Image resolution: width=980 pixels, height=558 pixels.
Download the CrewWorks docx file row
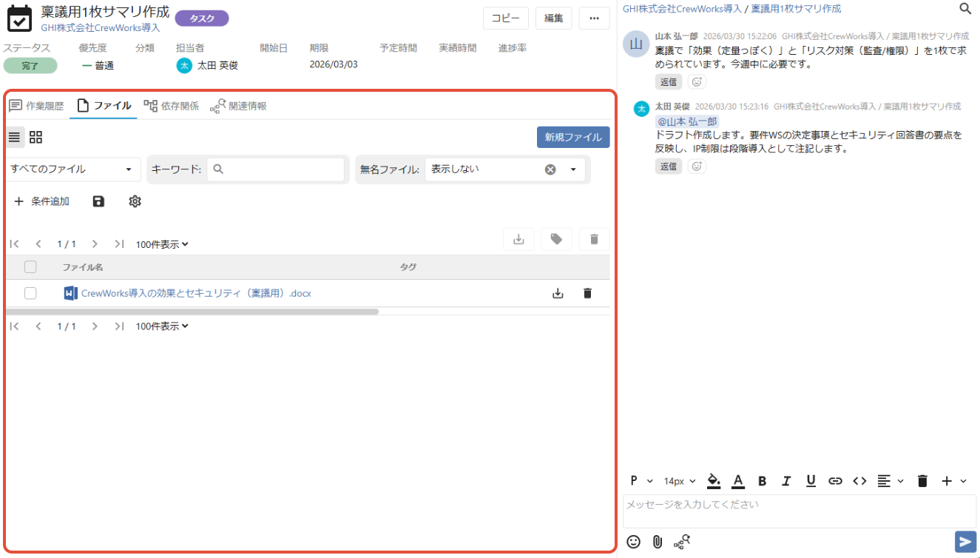pos(558,293)
